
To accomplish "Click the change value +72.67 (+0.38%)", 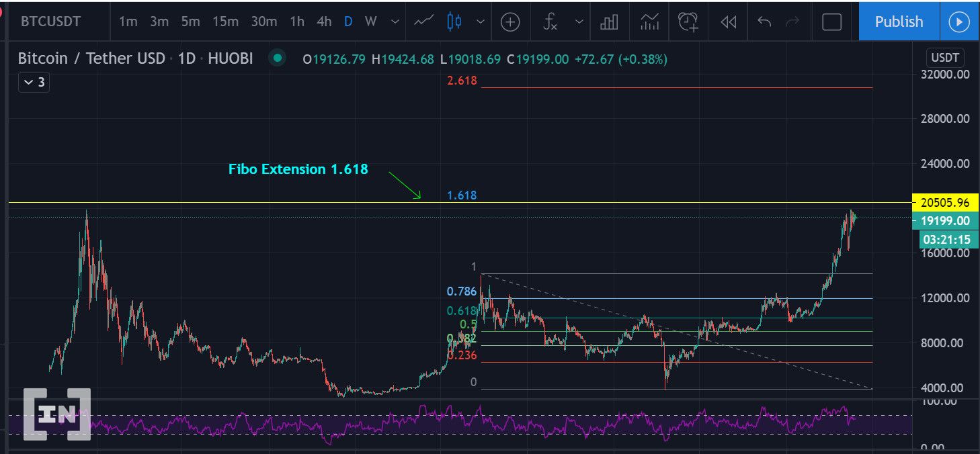I will pos(621,59).
